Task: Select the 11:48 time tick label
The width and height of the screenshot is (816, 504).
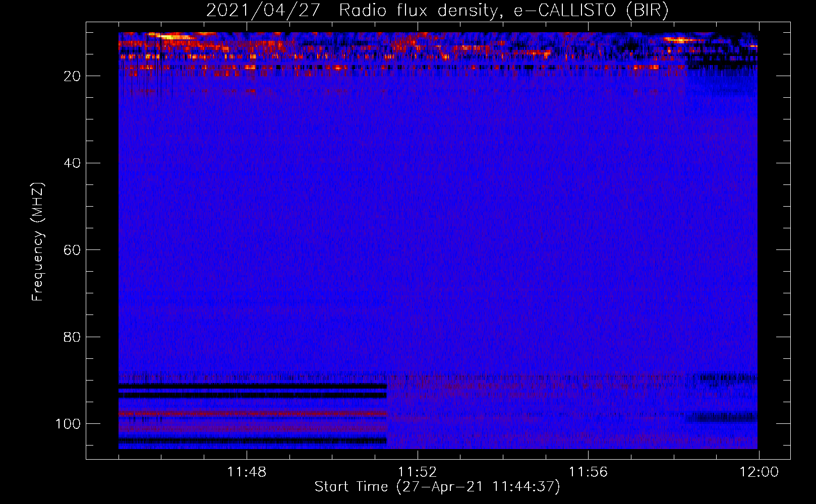Action: point(247,472)
